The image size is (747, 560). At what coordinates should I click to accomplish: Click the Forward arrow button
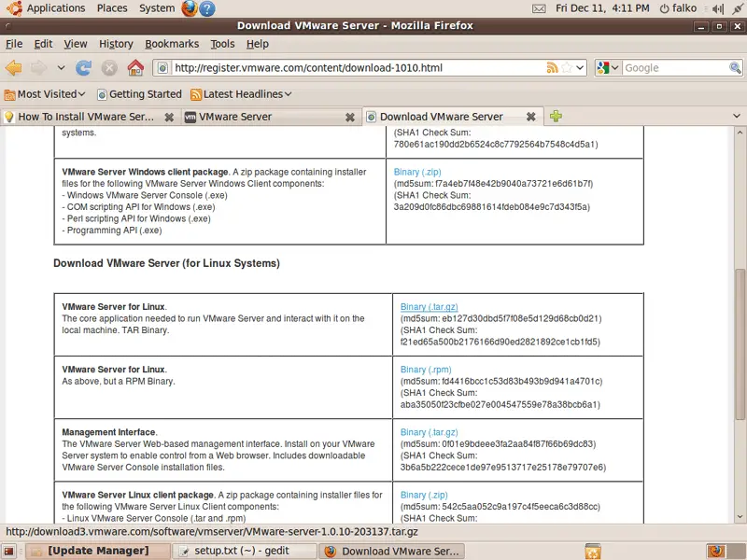pos(39,68)
